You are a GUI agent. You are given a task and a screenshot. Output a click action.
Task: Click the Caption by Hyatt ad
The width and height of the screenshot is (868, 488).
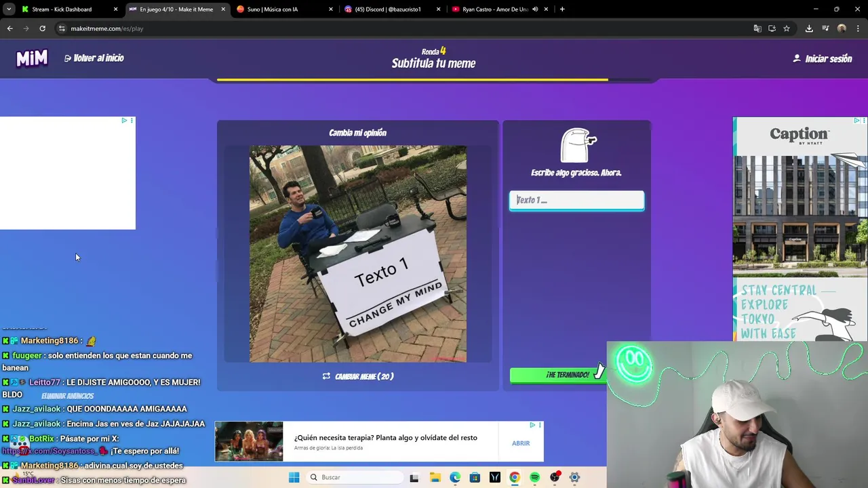pyautogui.click(x=800, y=229)
